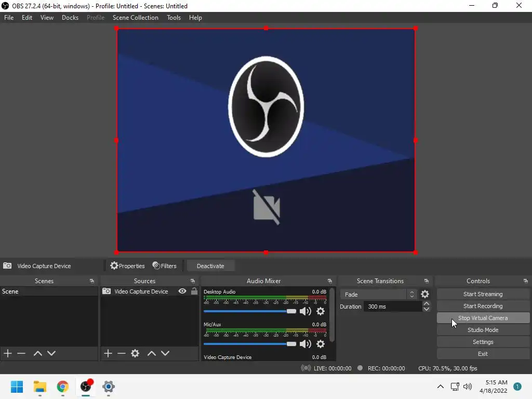Click Start Recording button
The image size is (532, 399).
[483, 306]
